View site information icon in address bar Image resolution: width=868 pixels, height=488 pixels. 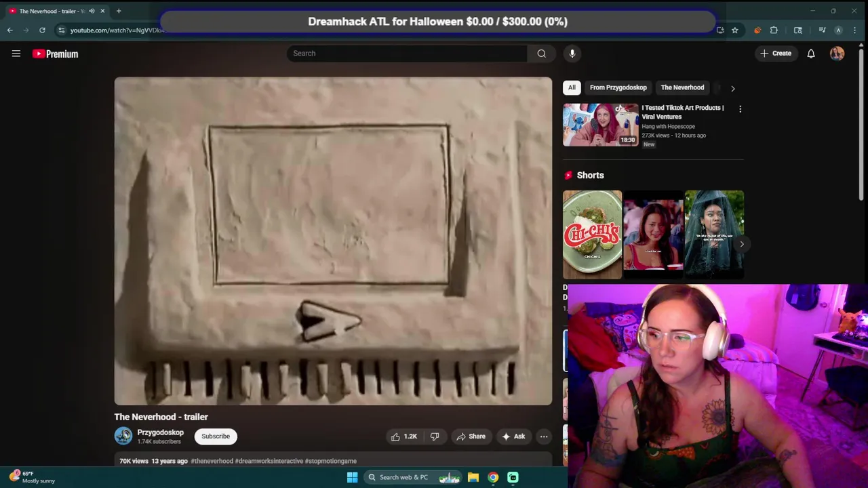pos(61,30)
